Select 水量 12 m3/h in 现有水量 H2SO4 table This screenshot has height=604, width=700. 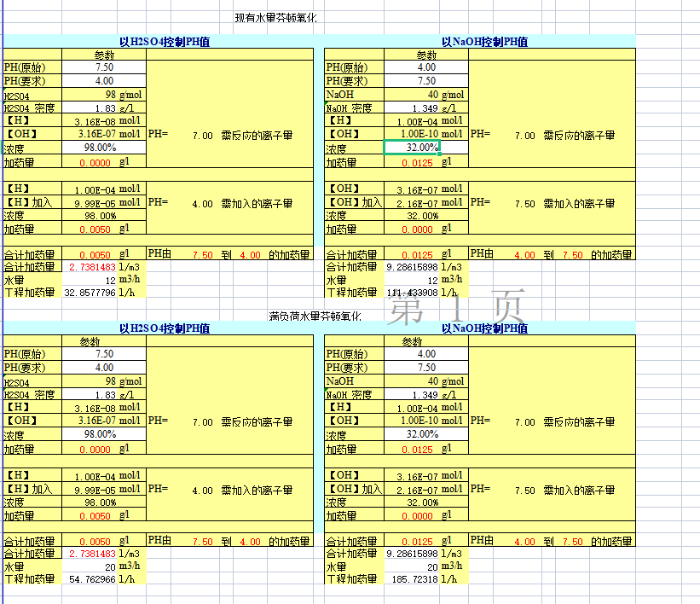tap(90, 280)
